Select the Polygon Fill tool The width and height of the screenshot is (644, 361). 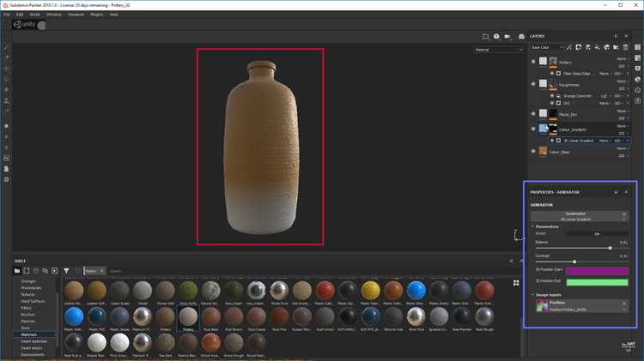(7, 79)
